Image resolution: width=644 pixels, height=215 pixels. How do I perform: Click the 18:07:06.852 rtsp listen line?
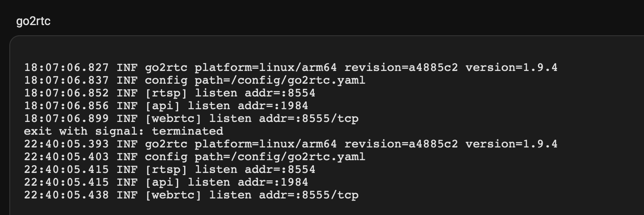pyautogui.click(x=170, y=93)
